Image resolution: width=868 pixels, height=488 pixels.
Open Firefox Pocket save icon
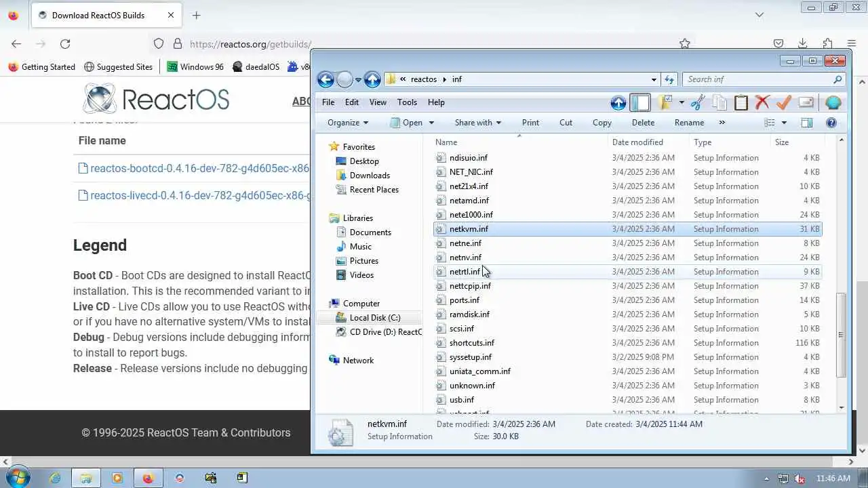[x=778, y=43]
